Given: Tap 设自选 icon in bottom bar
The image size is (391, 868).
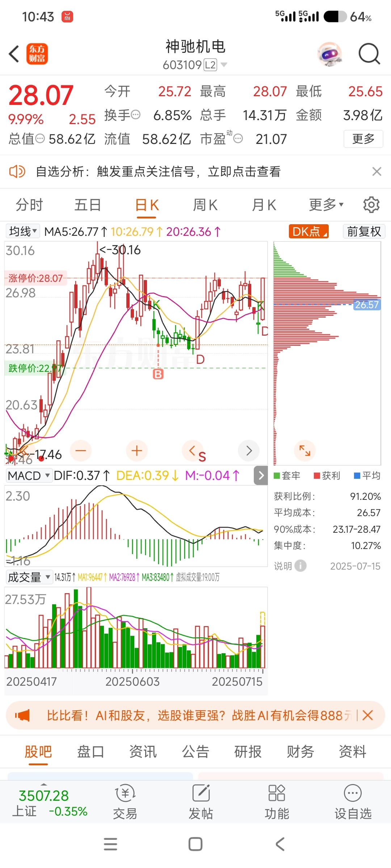Looking at the screenshot, I should [353, 803].
